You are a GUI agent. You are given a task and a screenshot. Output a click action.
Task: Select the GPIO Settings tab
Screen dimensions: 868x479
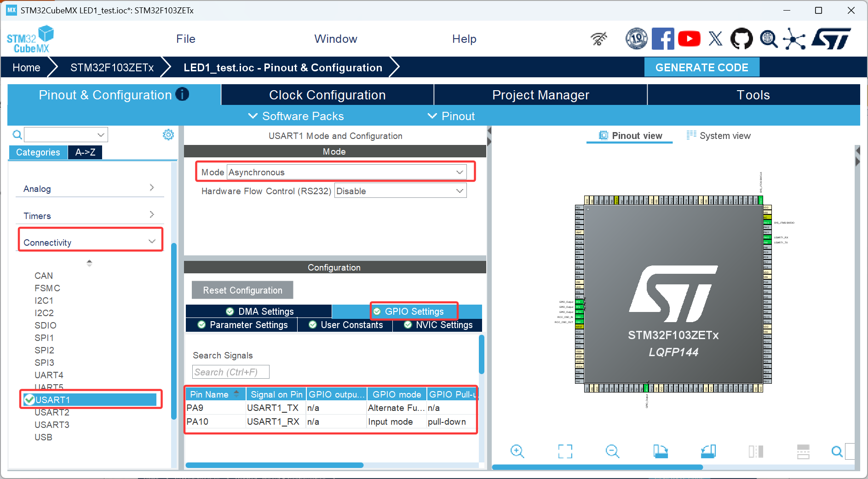[x=408, y=312]
